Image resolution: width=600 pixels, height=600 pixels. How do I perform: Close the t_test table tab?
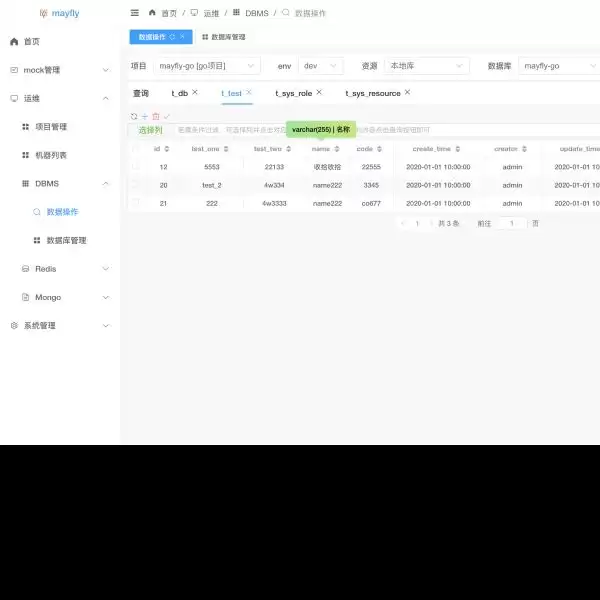(x=249, y=92)
